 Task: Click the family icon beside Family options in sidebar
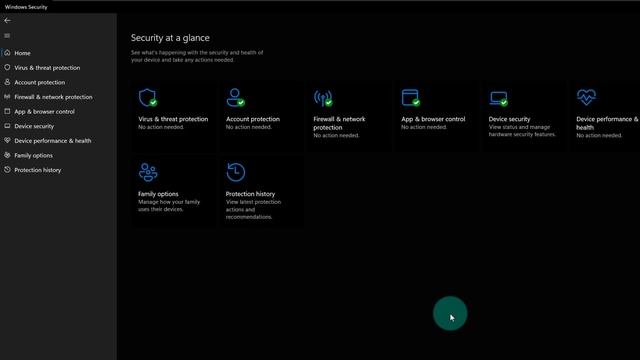pos(7,155)
